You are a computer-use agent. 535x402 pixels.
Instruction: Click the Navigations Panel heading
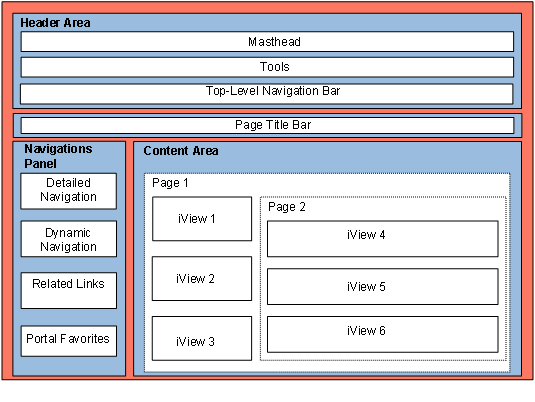tap(58, 156)
